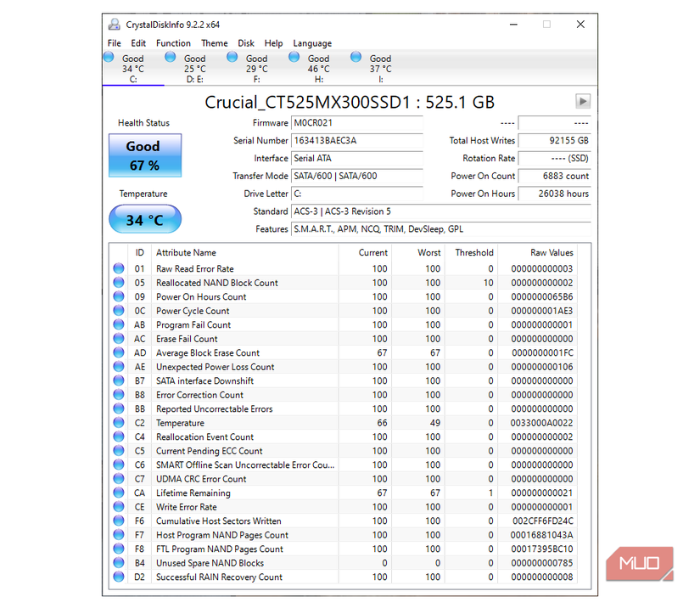Open the File menu
Viewport: 700px width, 608px height.
(114, 43)
